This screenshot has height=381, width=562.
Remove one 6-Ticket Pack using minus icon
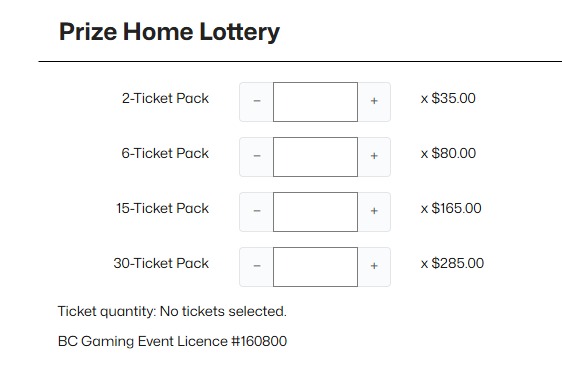pyautogui.click(x=257, y=157)
